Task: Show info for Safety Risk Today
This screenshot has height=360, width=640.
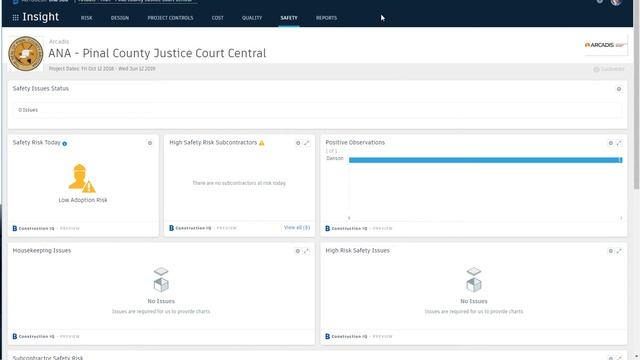Action: point(64,144)
